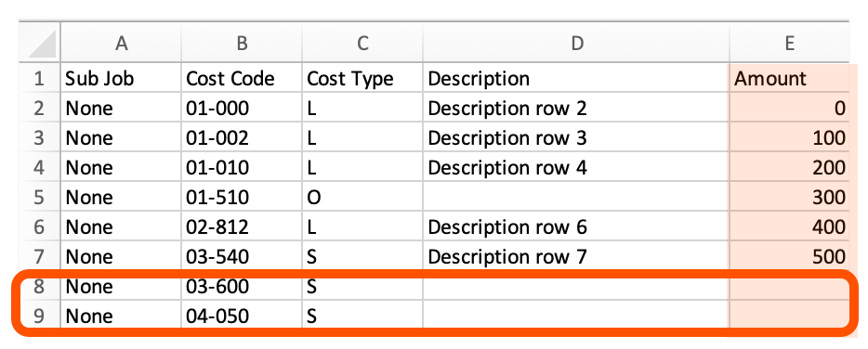Click Cost Type 'L' in row 2

362,108
